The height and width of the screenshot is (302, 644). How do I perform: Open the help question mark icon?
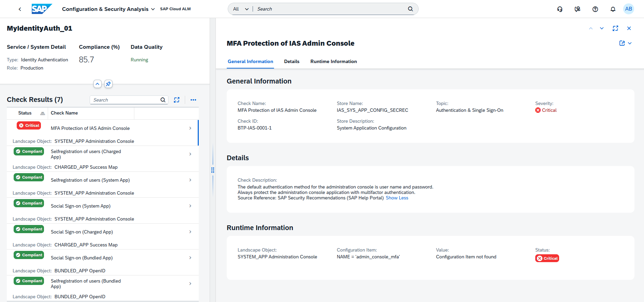click(595, 9)
